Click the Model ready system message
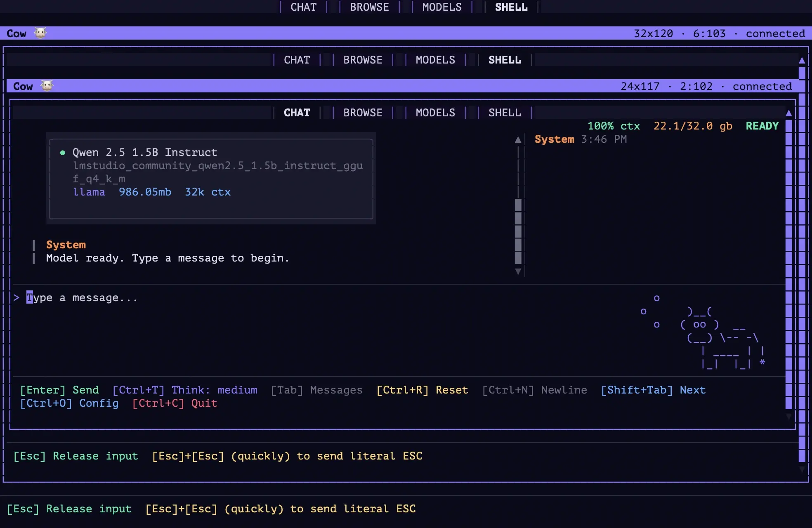 click(x=168, y=258)
